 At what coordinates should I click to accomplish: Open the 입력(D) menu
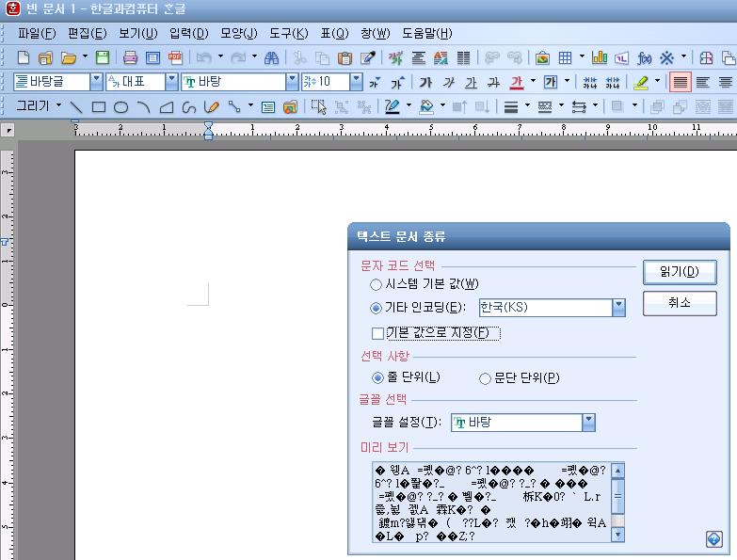pos(188,33)
